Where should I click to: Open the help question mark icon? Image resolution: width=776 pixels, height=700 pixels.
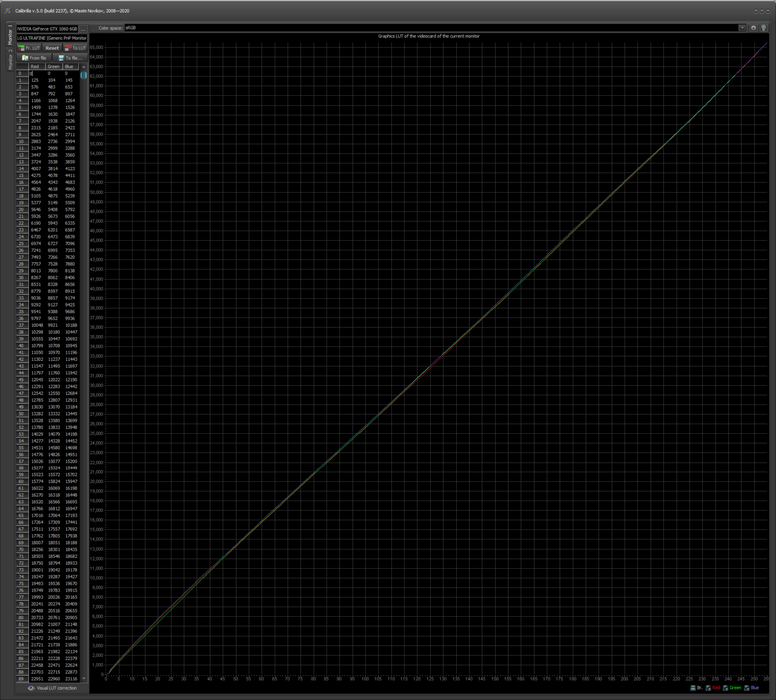point(764,28)
